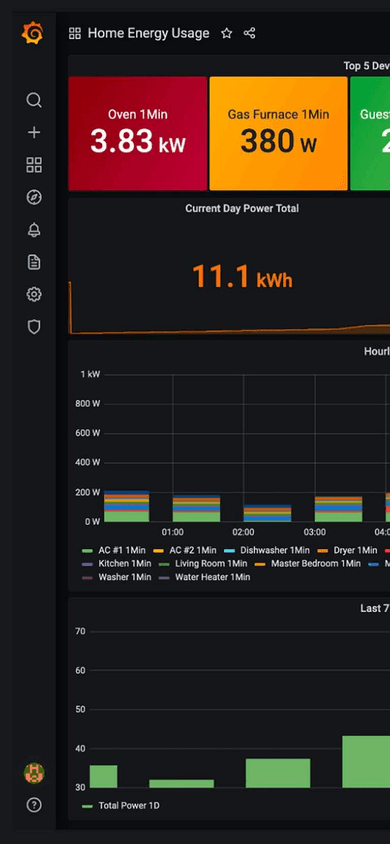Select the Oven 1Min stat panel
Viewport: 390px width, 844px height.
click(138, 133)
